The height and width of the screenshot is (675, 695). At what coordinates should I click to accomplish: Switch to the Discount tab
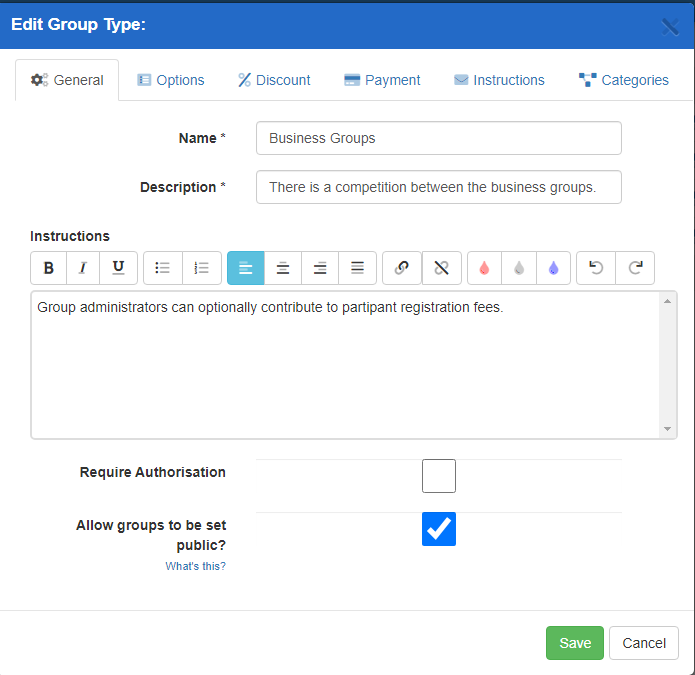(x=274, y=80)
